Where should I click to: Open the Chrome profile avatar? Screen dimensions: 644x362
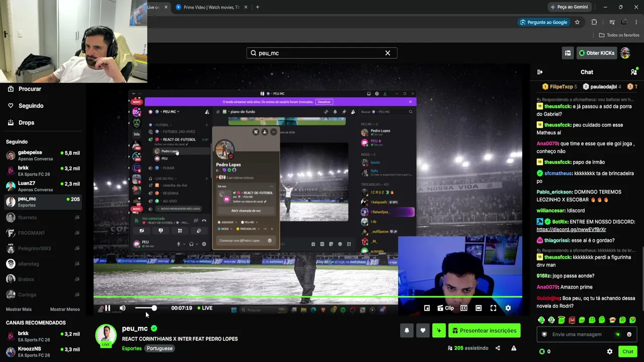624,22
